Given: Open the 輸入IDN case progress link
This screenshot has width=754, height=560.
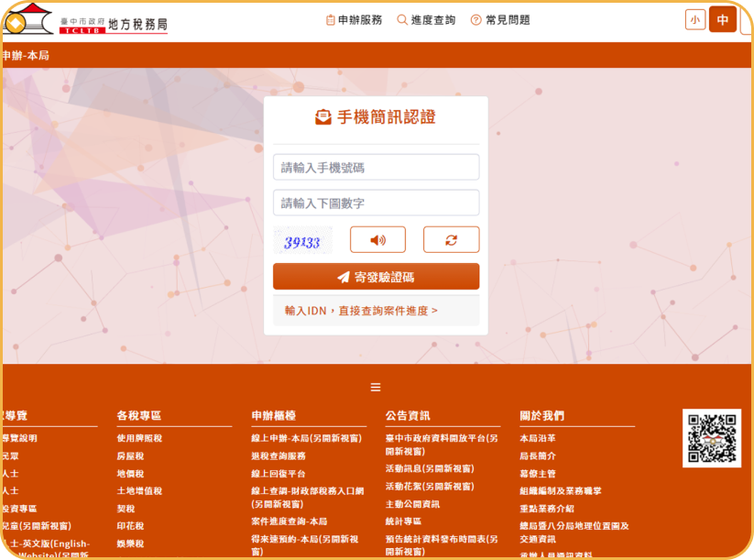Looking at the screenshot, I should (361, 311).
